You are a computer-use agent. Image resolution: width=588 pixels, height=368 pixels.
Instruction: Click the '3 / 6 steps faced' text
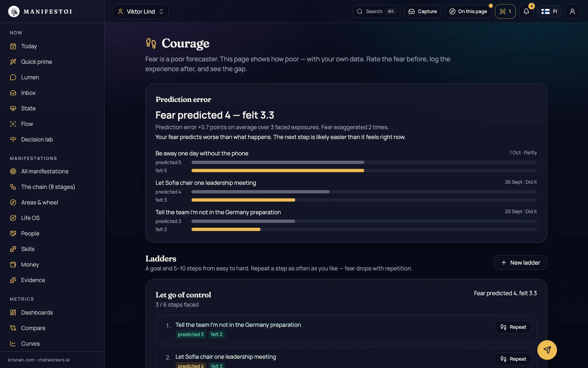[x=177, y=305]
